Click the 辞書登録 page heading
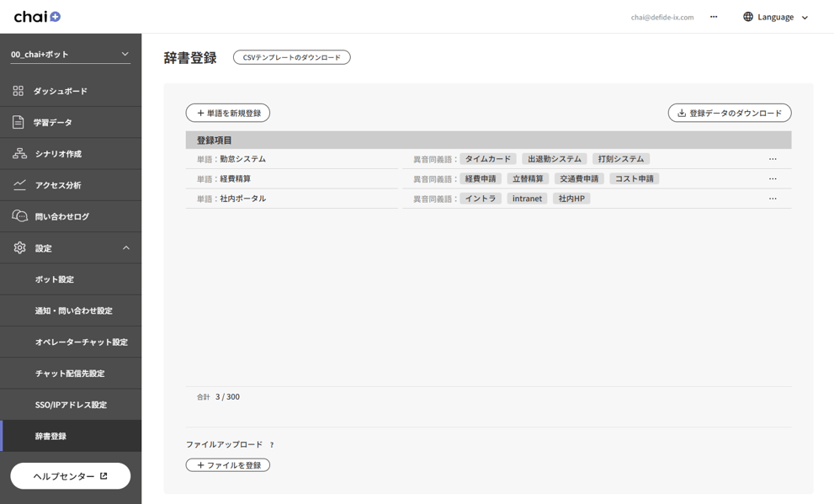 190,57
